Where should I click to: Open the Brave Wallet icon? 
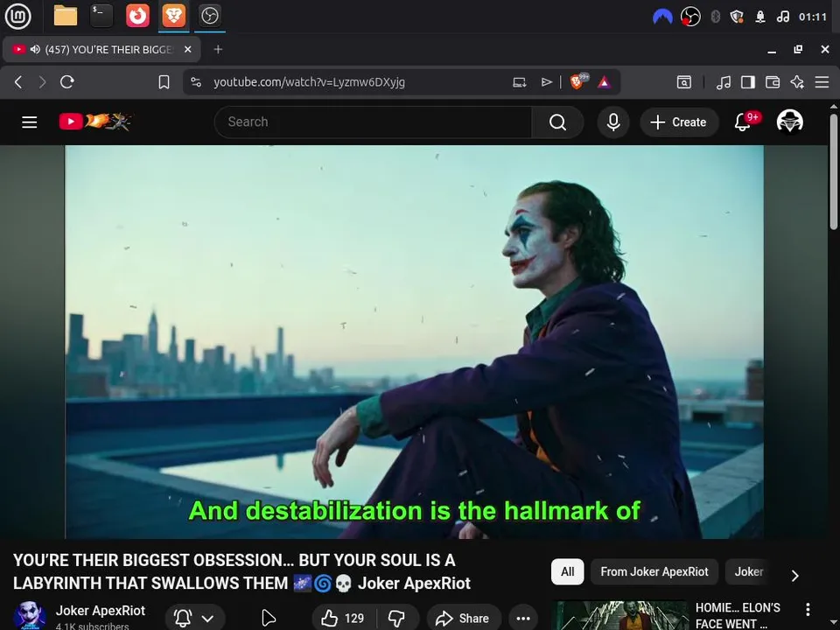tap(773, 82)
